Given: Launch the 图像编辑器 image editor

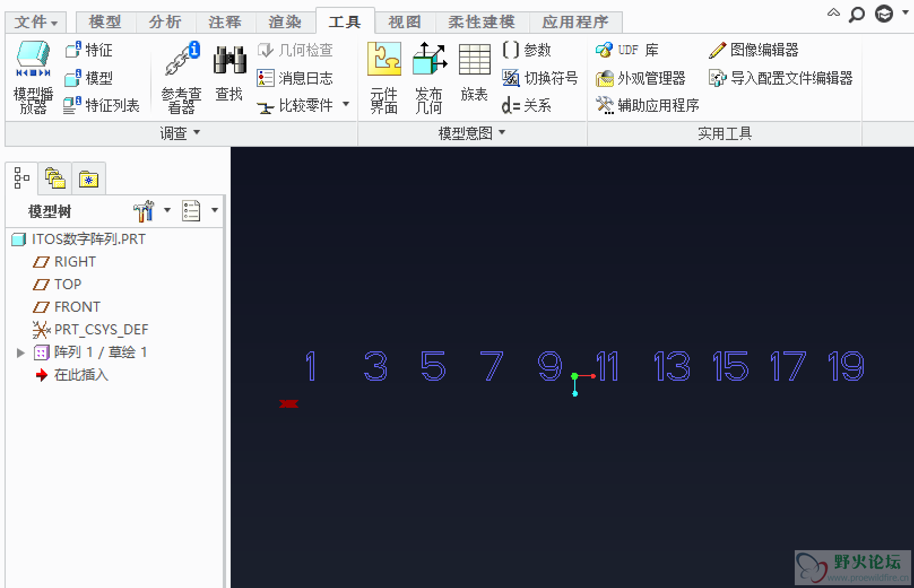Looking at the screenshot, I should tap(753, 50).
